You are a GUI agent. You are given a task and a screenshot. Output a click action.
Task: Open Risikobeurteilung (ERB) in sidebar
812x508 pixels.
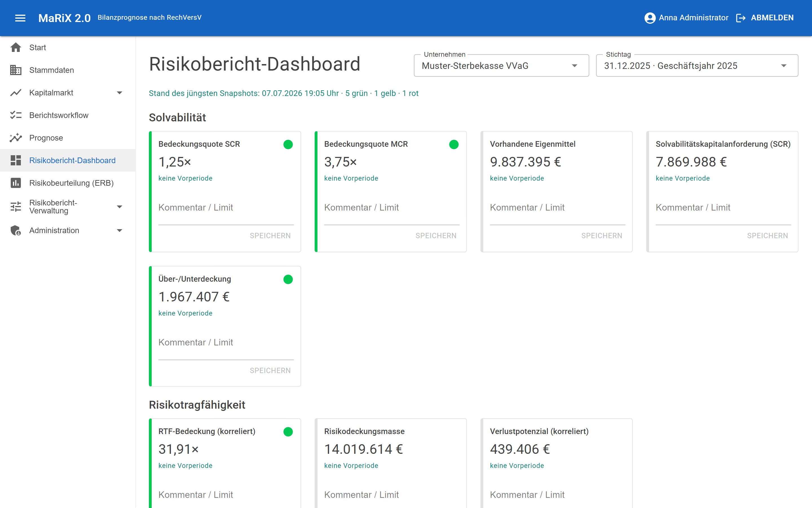click(68, 183)
